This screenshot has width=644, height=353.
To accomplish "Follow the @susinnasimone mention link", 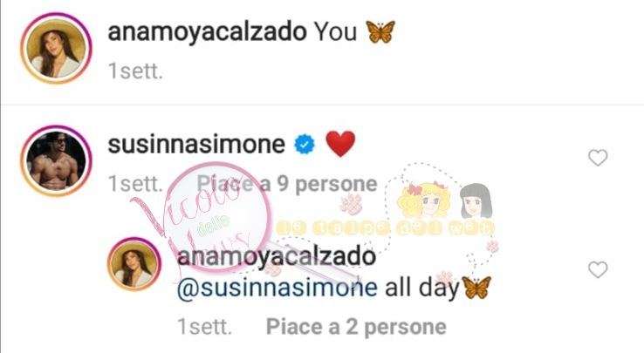I will (277, 287).
